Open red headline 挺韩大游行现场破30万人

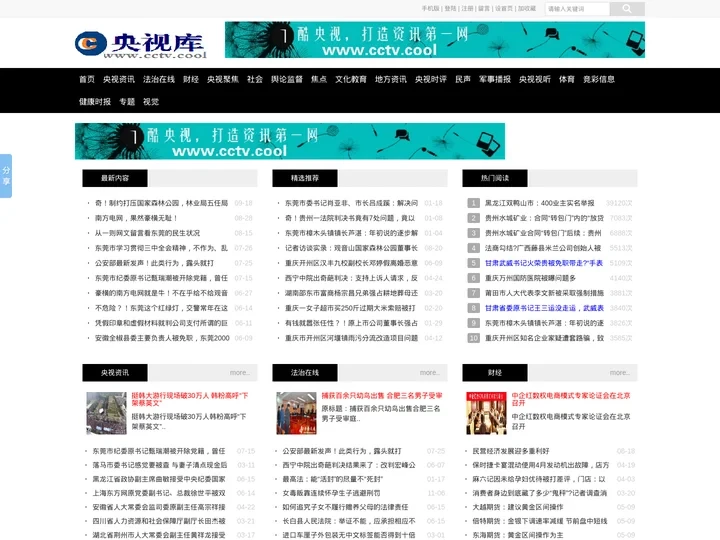190,399
